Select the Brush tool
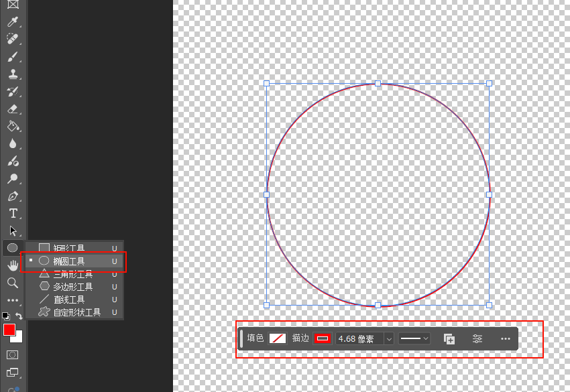The width and height of the screenshot is (570, 392). pos(13,57)
